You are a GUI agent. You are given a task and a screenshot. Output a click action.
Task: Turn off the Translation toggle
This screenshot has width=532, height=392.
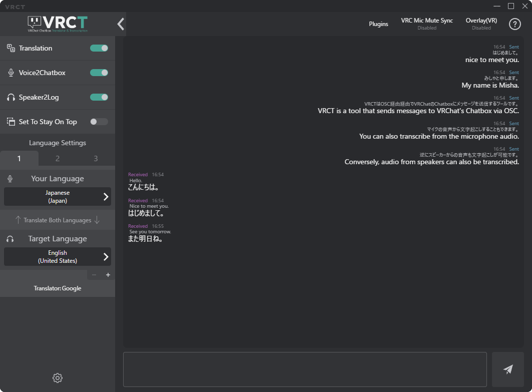pyautogui.click(x=99, y=48)
